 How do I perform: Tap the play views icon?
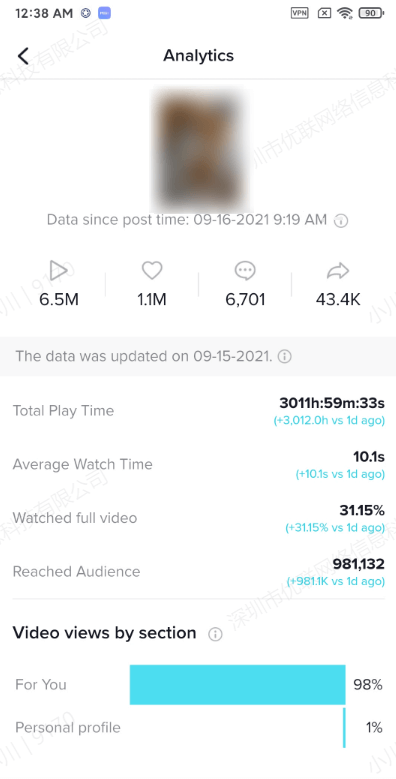pos(59,271)
